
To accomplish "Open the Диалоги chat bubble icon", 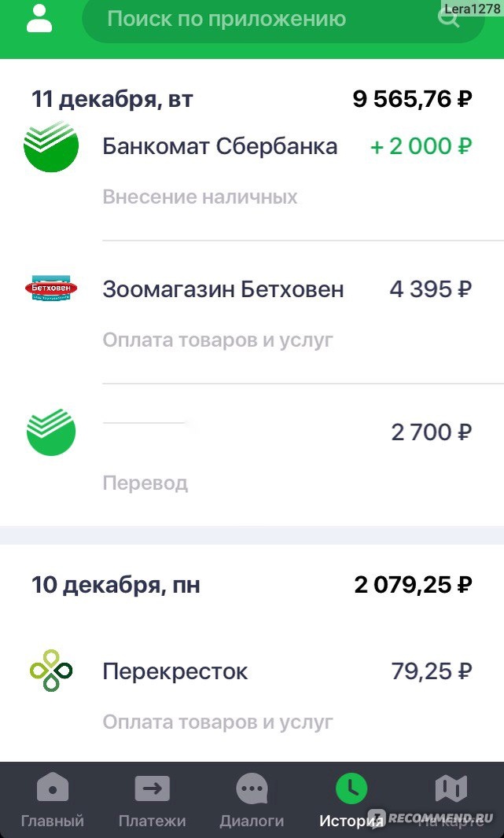I will 252,788.
